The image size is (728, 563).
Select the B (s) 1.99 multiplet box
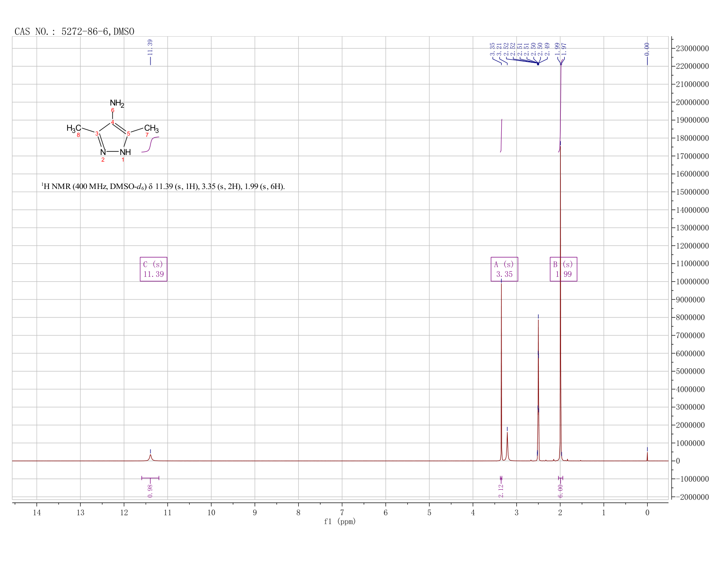click(563, 269)
